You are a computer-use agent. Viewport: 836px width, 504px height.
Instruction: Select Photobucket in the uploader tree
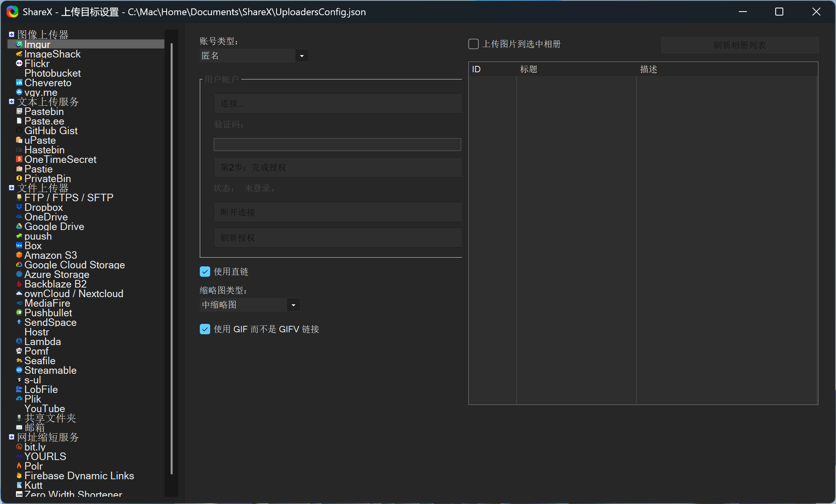point(52,73)
